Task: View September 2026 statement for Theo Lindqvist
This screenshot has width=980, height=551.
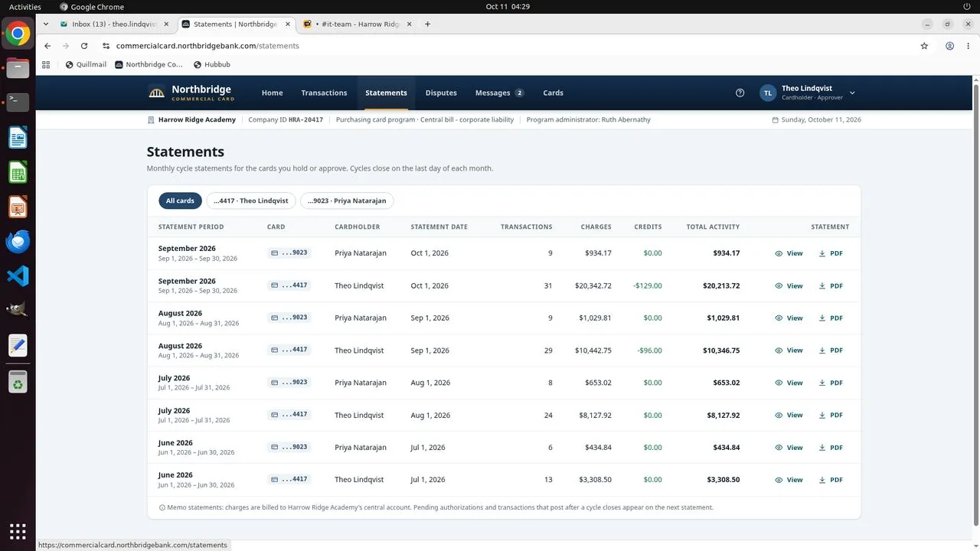Action: pyautogui.click(x=789, y=285)
